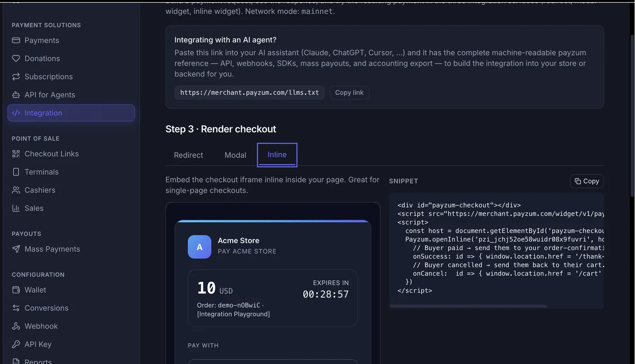The height and width of the screenshot is (364, 635).
Task: Open Reports in the sidebar
Action: pos(71,361)
